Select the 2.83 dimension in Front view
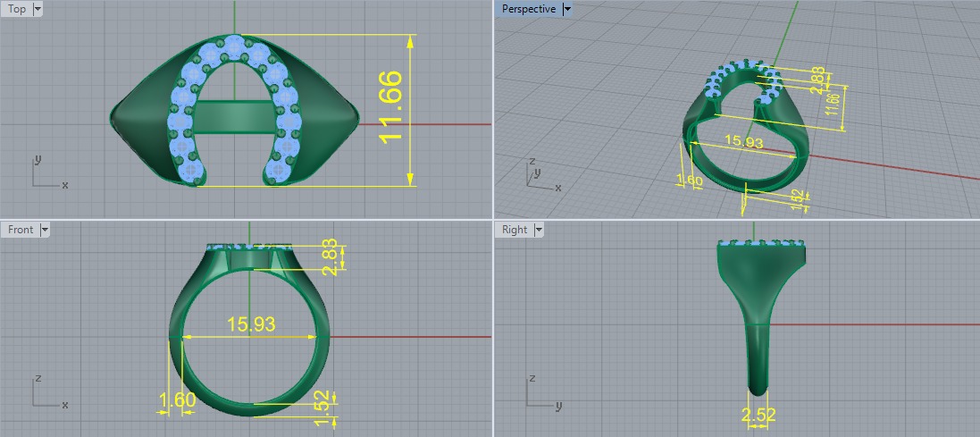 pyautogui.click(x=328, y=256)
